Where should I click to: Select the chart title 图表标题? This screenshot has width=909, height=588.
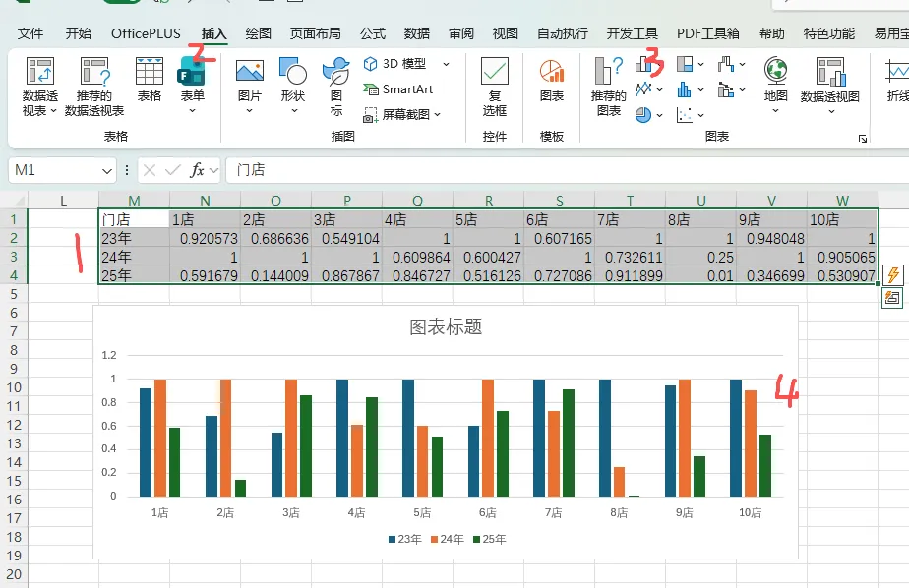point(446,326)
